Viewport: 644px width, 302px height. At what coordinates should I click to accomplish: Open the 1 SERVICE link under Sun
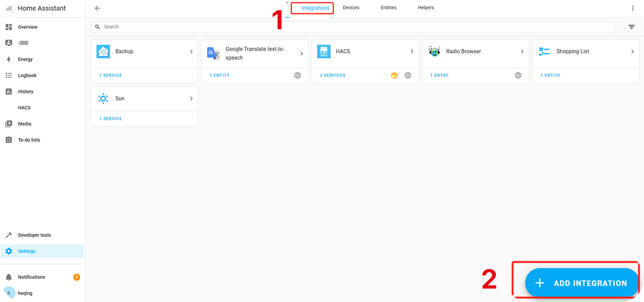[110, 119]
